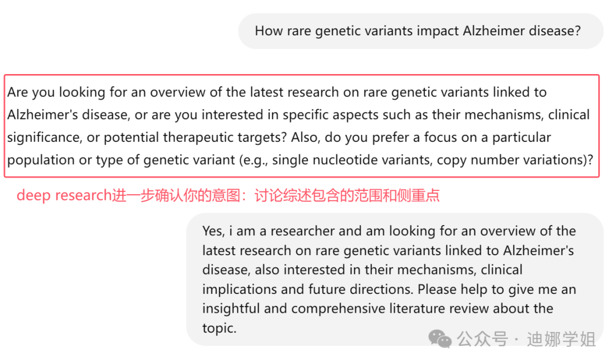616x364 pixels.
Task: Click "deep research" in the red annotation
Action: [x=63, y=196]
